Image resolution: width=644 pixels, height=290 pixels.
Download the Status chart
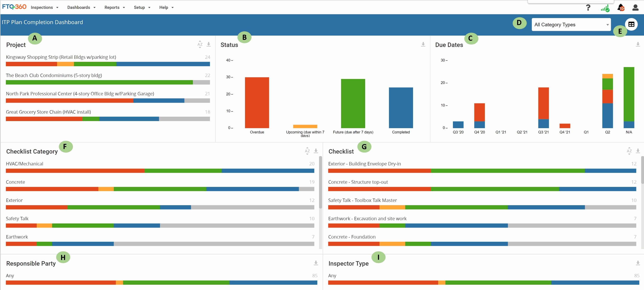(x=423, y=44)
